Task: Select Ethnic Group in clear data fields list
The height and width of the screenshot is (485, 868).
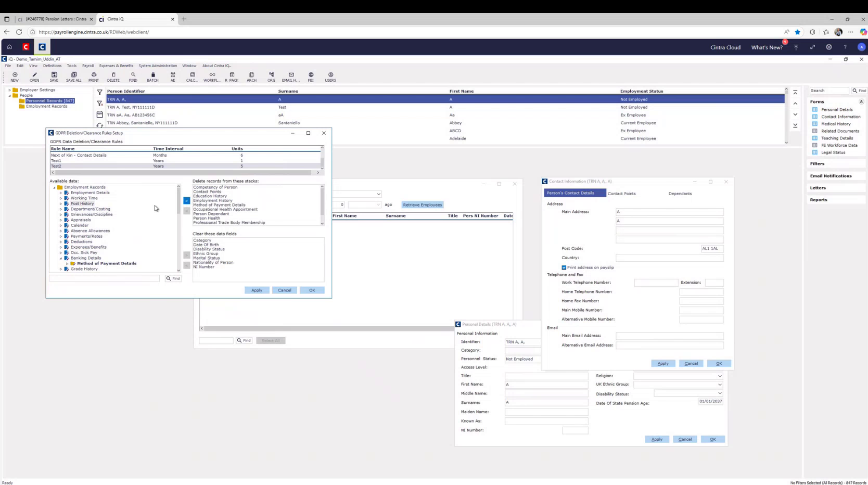Action: [x=205, y=253]
